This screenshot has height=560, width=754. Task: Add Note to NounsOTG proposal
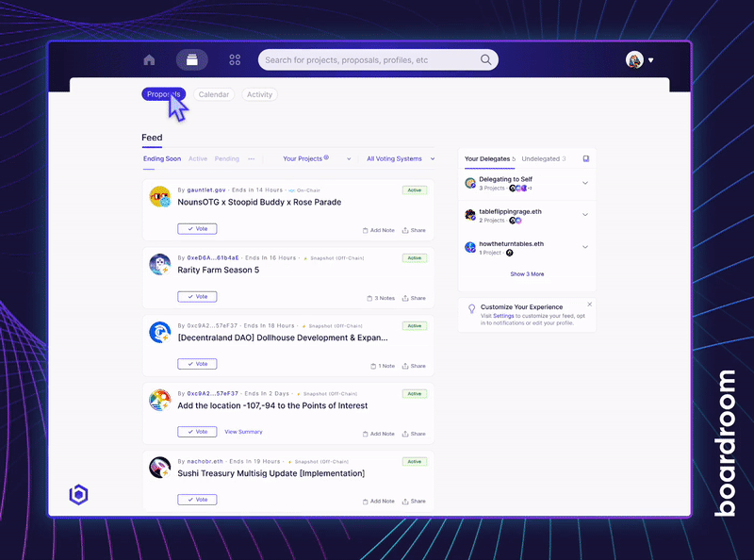[x=379, y=230]
